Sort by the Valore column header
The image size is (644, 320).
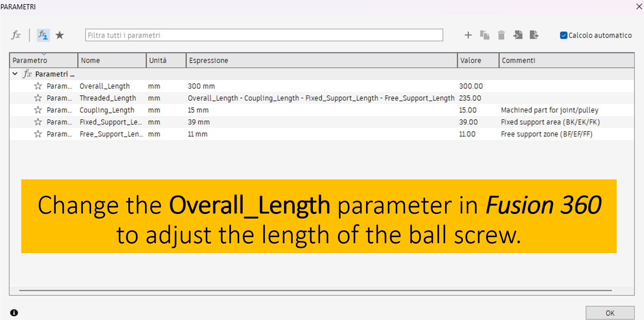tap(478, 60)
